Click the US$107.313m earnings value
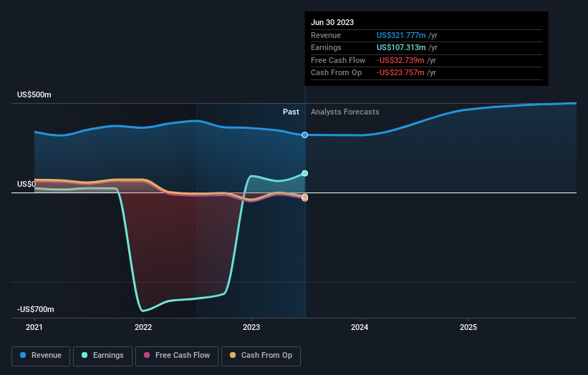Screen dimensions: 588x375 tap(401, 47)
